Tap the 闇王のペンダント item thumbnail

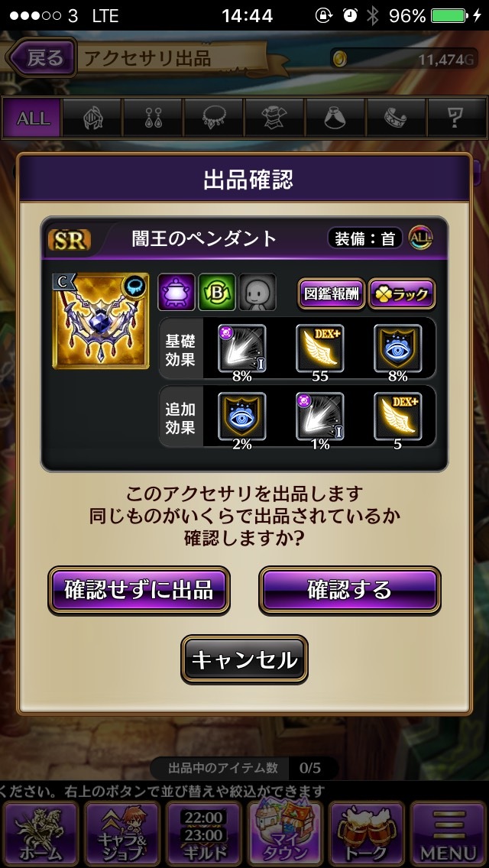pyautogui.click(x=101, y=320)
